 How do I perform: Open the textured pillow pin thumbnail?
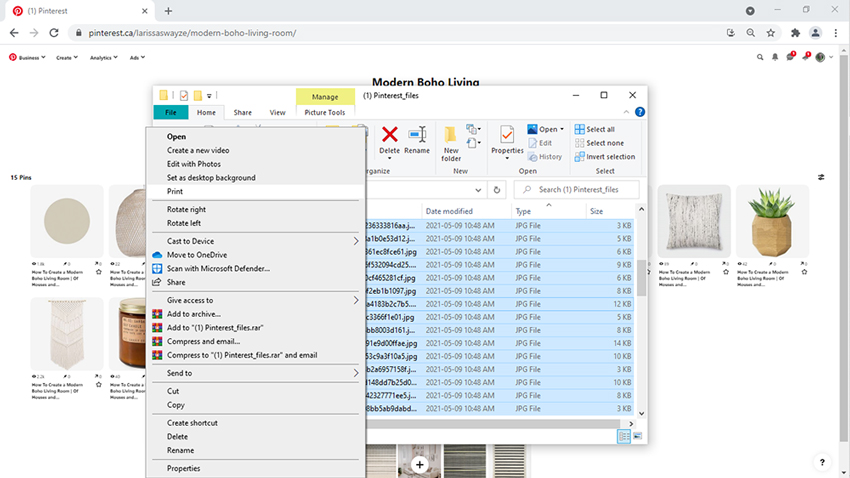click(x=694, y=221)
